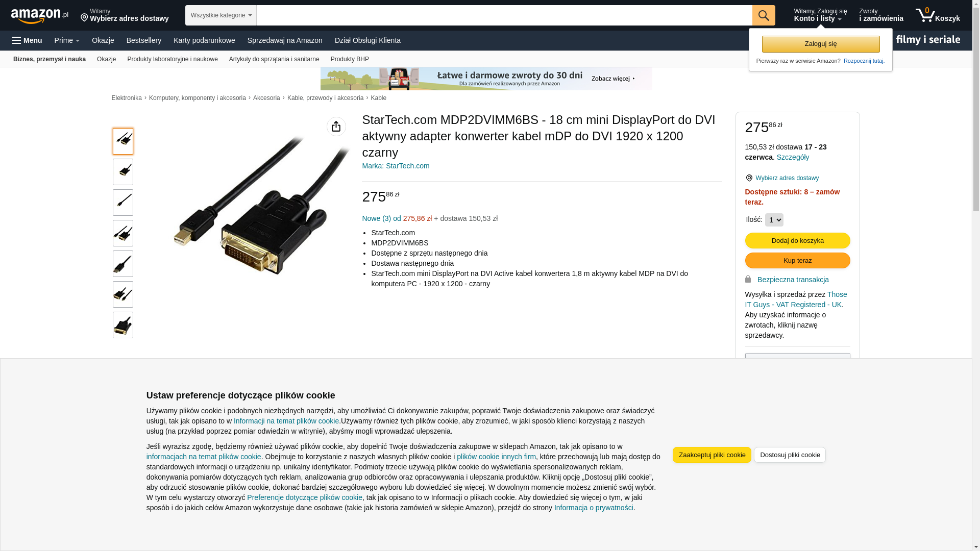The image size is (980, 551).
Task: Open the Kable, przewody i akcesoria breadcrumb
Action: pyautogui.click(x=326, y=98)
